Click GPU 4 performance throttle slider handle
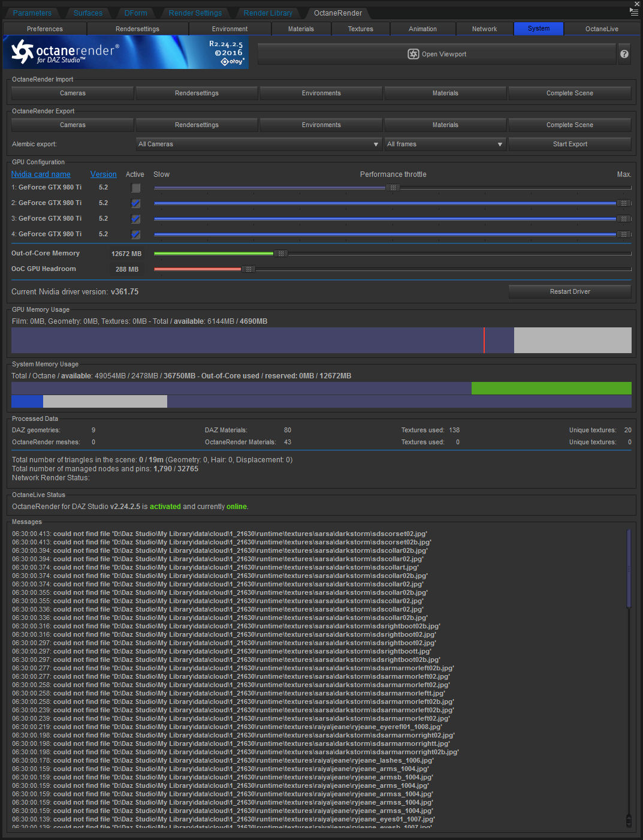 pos(624,234)
